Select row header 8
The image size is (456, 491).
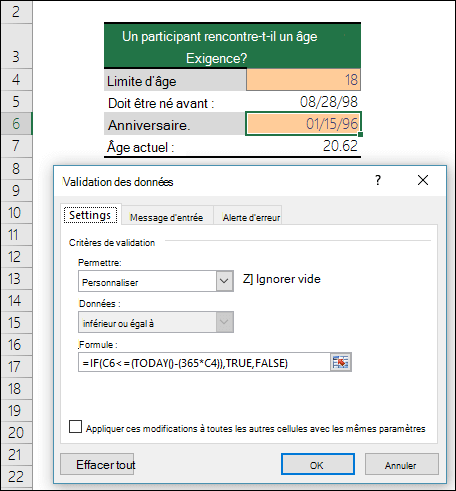point(16,168)
